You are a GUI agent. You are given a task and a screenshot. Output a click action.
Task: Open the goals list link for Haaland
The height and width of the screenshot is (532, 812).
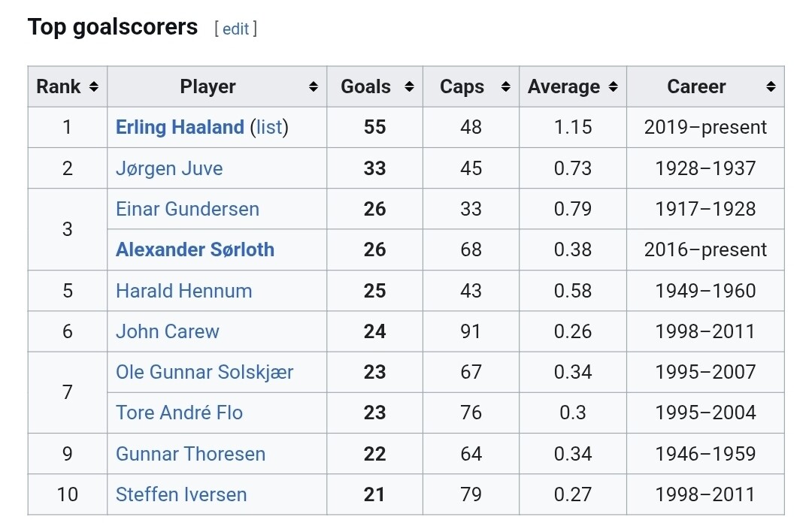point(269,128)
